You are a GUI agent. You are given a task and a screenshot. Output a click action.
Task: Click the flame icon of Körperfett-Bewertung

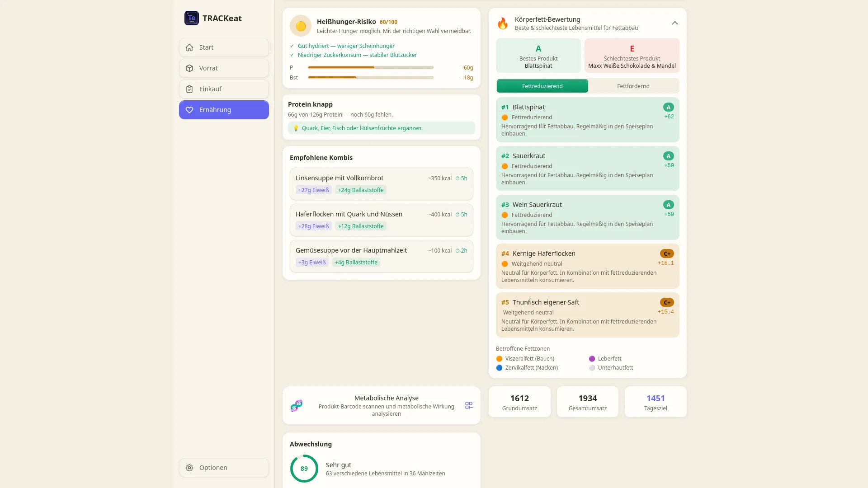[x=503, y=23]
